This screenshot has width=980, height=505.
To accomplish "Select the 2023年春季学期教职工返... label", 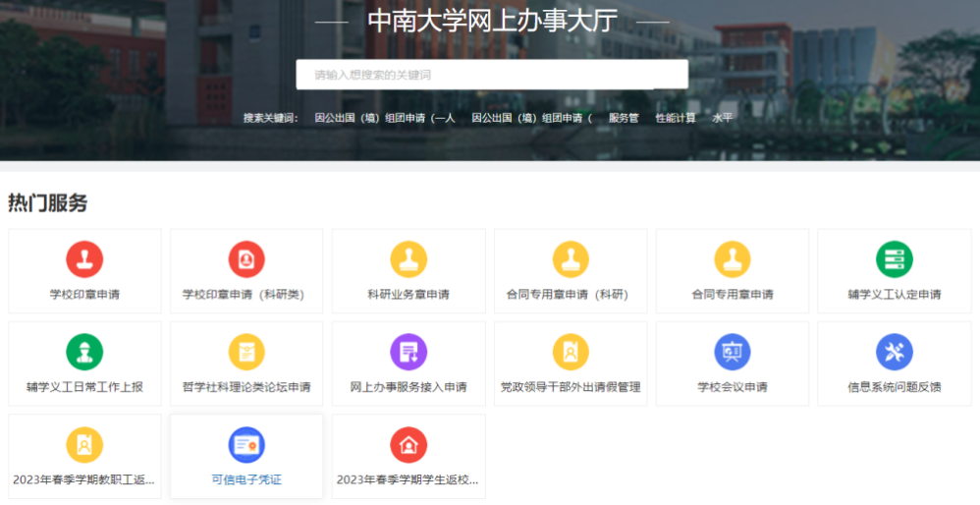I will point(83,480).
